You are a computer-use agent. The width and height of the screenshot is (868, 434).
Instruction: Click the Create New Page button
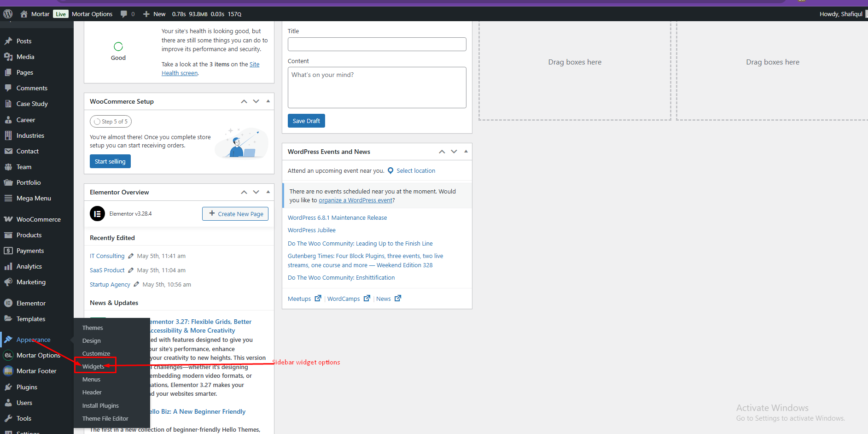[x=235, y=214]
